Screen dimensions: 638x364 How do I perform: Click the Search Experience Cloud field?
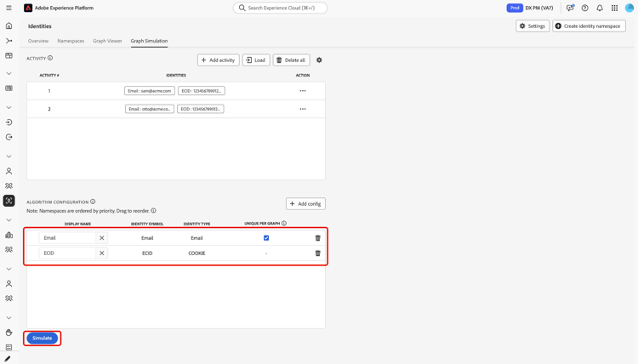(x=280, y=8)
